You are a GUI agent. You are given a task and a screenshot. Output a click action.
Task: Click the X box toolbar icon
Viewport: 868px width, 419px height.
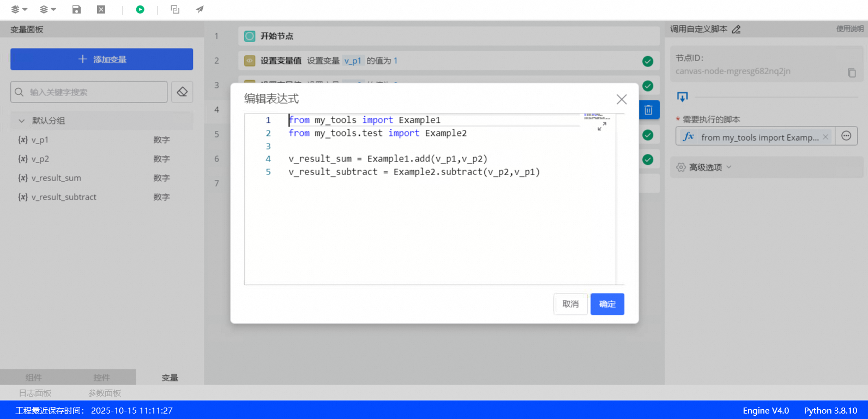pos(101,9)
